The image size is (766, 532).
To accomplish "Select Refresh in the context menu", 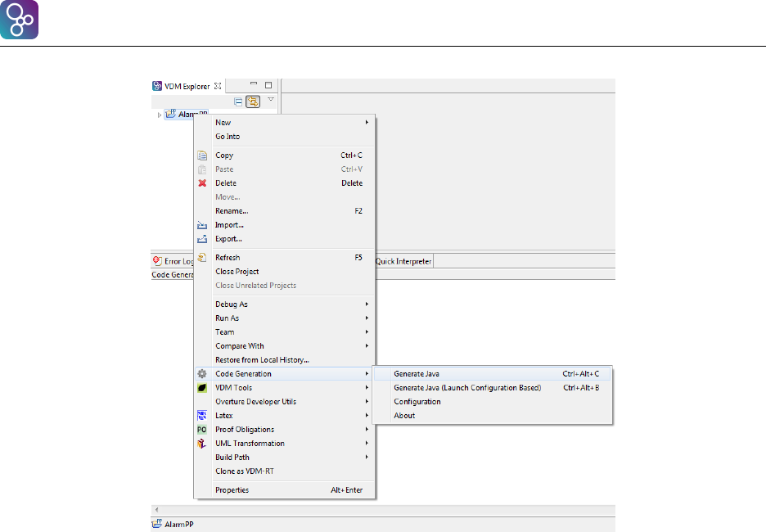I will 285,258.
